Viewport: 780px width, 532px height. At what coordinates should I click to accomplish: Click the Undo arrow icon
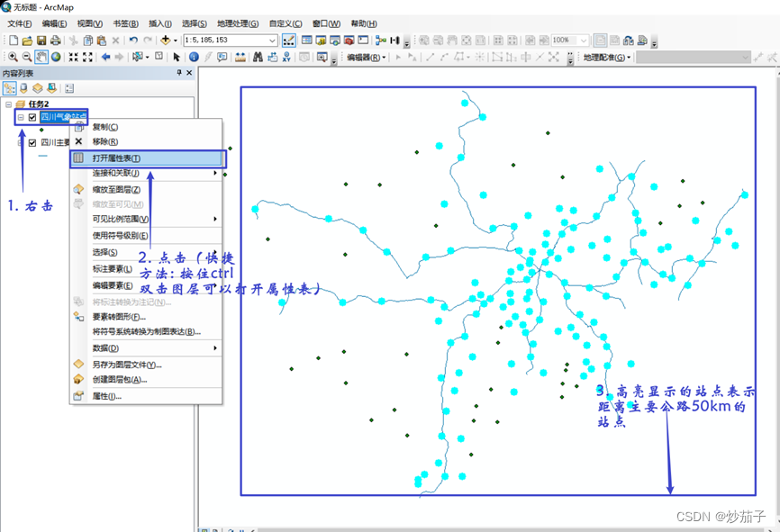coord(133,41)
